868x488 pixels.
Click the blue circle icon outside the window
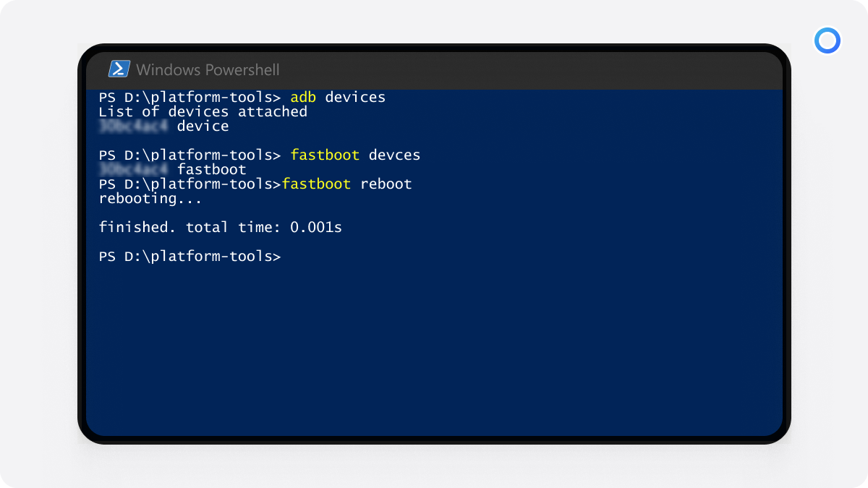[827, 40]
